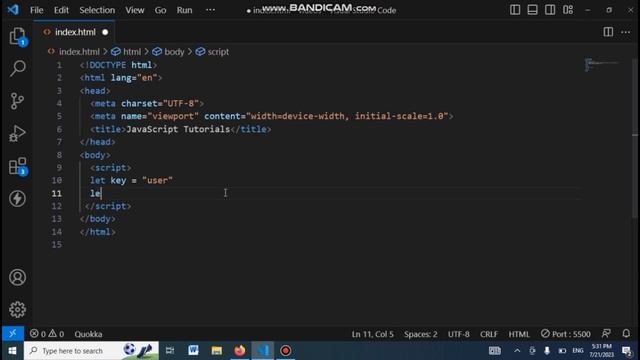Click Ln 11, Col 5 cursor position
The height and width of the screenshot is (360, 640).
point(373,334)
